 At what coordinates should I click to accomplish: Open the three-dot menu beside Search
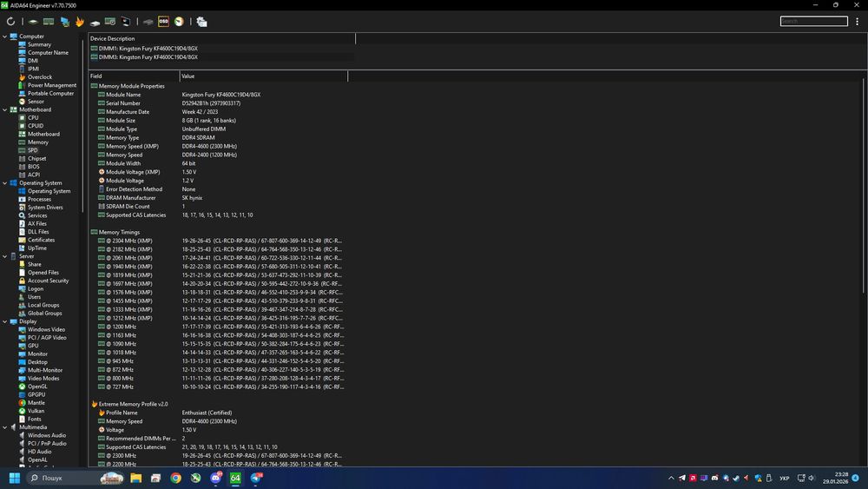click(857, 22)
